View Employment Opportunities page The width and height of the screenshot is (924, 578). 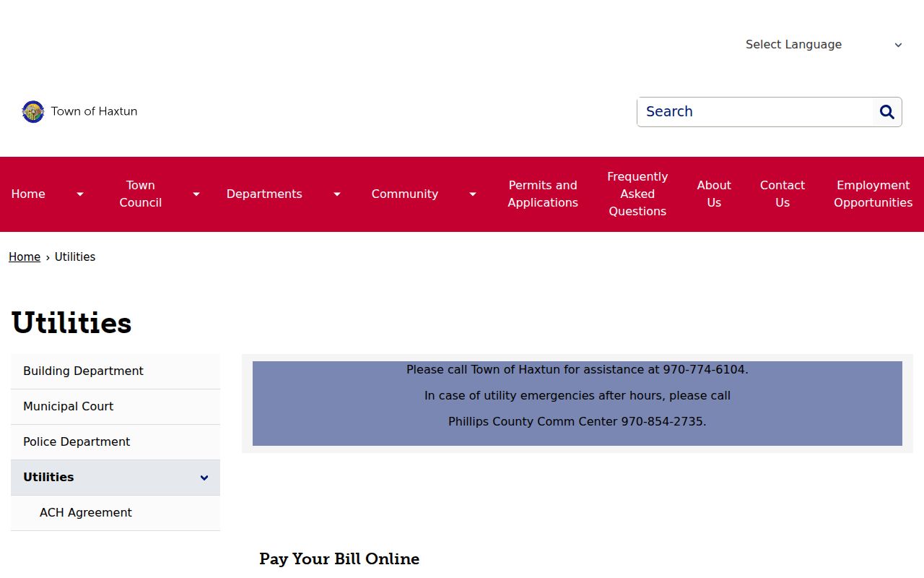(873, 194)
